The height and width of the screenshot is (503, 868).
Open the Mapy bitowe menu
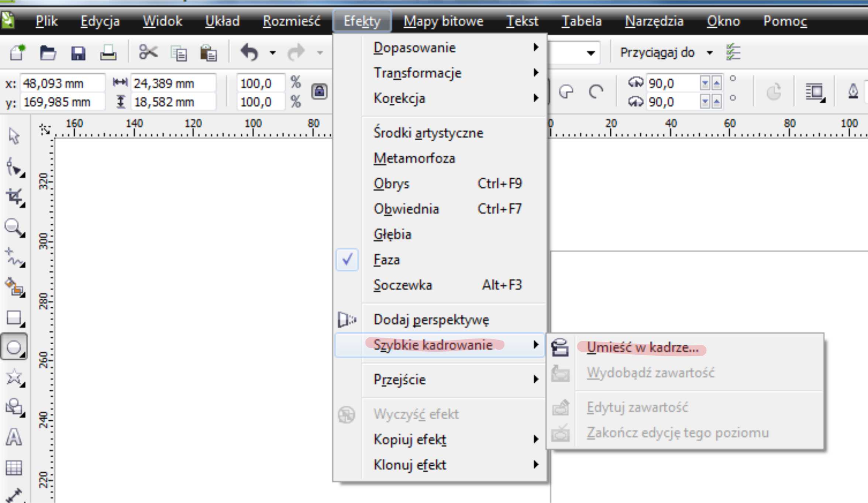(443, 21)
